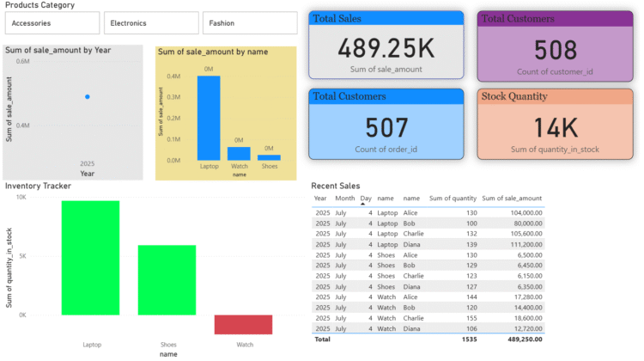Image resolution: width=644 pixels, height=361 pixels.
Task: Sort table by Year column header
Action: [x=320, y=199]
